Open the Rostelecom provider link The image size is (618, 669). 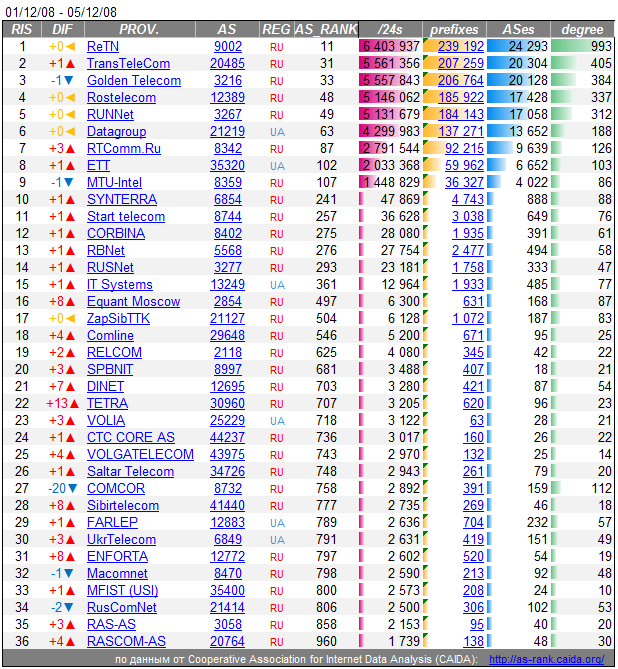click(122, 97)
